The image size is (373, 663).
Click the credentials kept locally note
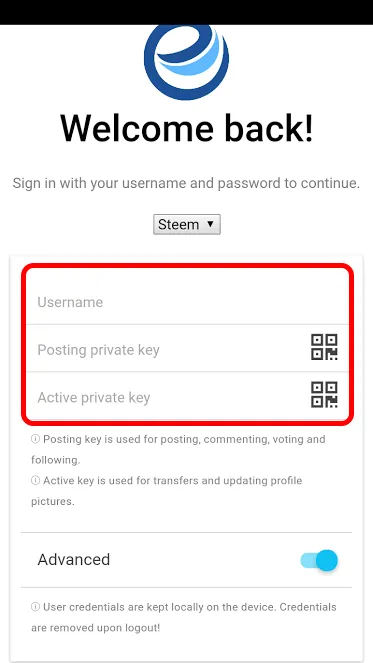pyautogui.click(x=184, y=617)
